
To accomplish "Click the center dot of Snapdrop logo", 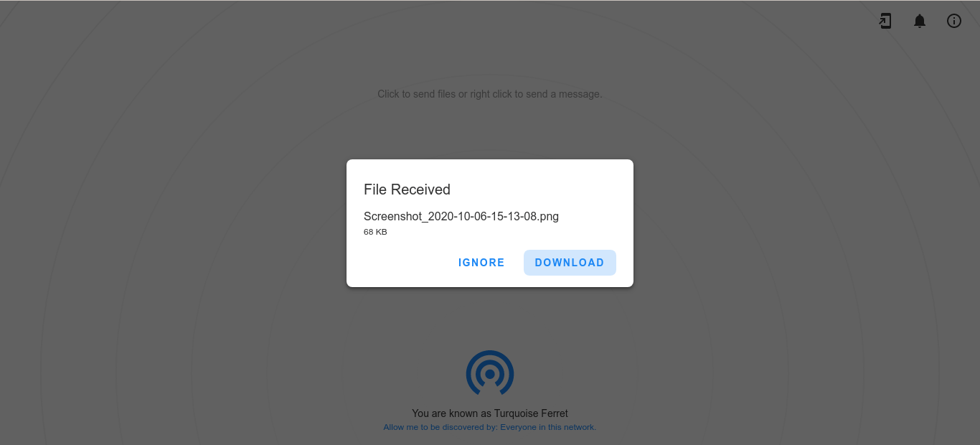I will tap(490, 374).
